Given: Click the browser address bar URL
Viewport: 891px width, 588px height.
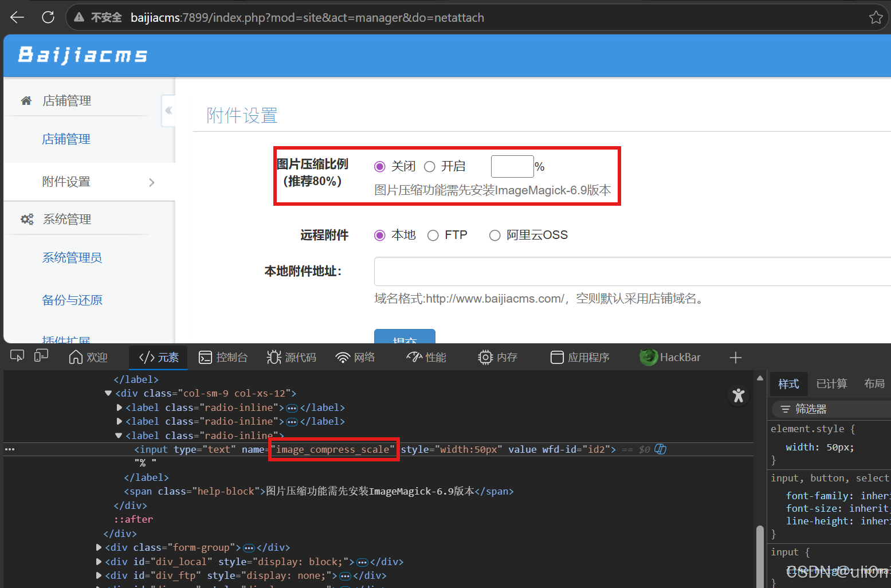Looking at the screenshot, I should click(x=307, y=18).
